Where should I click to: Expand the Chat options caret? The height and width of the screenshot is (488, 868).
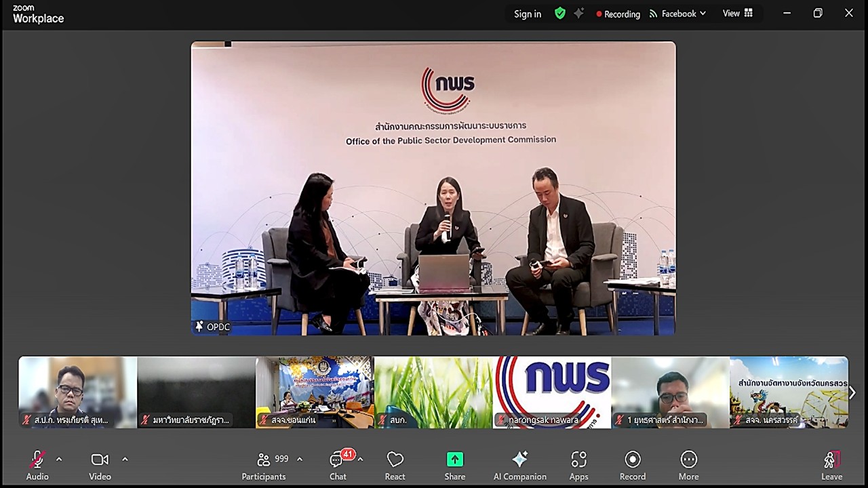click(x=360, y=460)
